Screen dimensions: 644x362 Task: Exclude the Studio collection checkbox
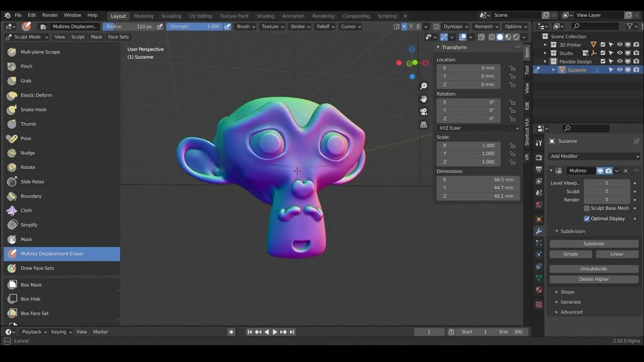point(603,53)
